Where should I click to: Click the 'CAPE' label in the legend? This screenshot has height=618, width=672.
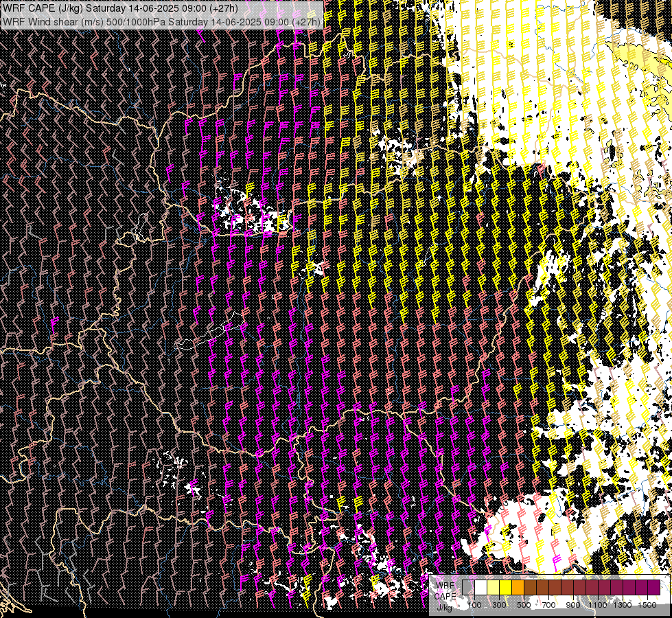click(445, 597)
